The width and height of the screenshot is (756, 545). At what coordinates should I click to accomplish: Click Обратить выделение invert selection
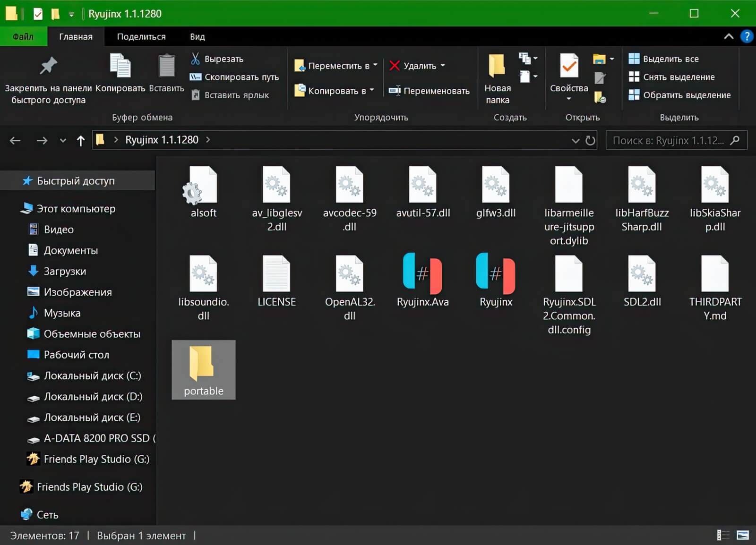[x=679, y=95]
